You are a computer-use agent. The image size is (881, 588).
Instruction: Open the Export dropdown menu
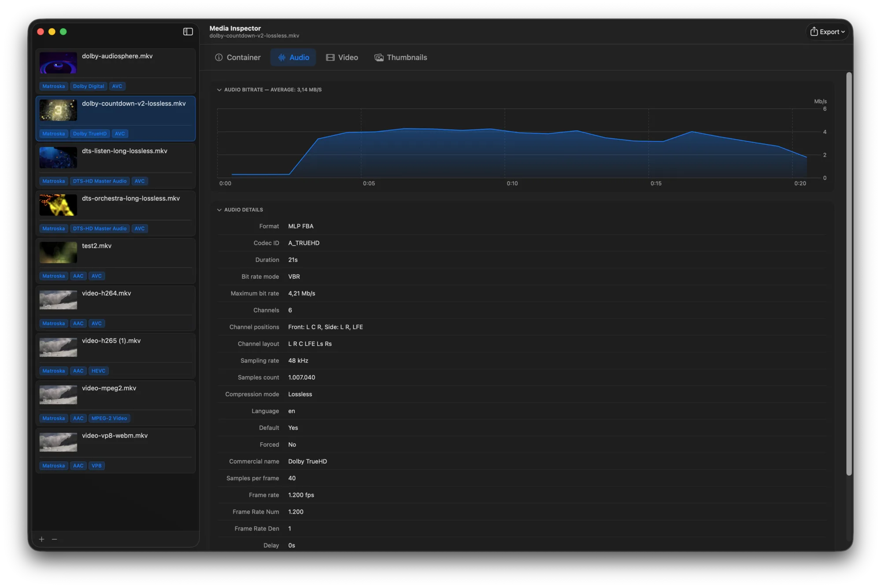point(828,32)
